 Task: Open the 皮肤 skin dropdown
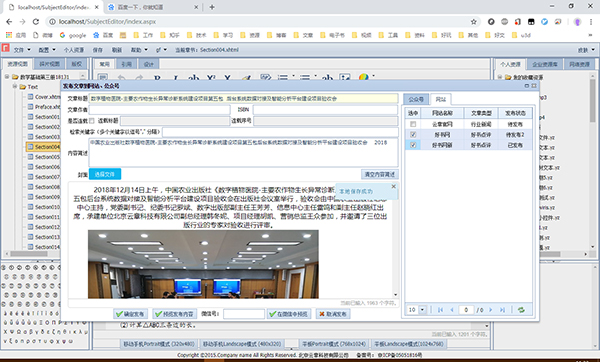coord(586,50)
